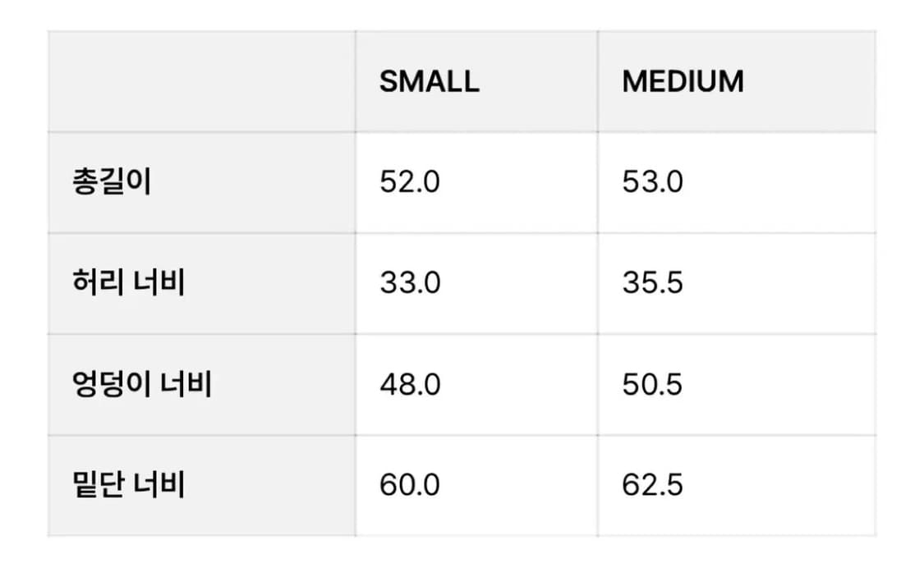
Task: Click the blank white area above the table
Action: [462, 14]
